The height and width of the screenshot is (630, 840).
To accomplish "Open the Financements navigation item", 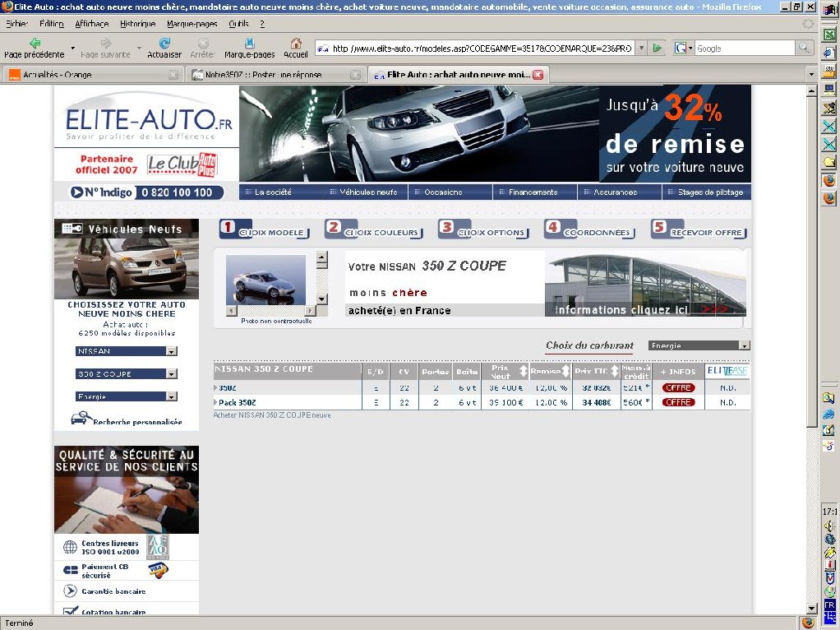I will pyautogui.click(x=533, y=192).
